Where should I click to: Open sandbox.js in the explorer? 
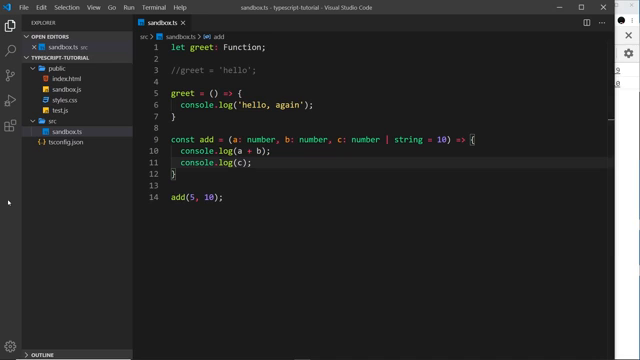pyautogui.click(x=67, y=89)
